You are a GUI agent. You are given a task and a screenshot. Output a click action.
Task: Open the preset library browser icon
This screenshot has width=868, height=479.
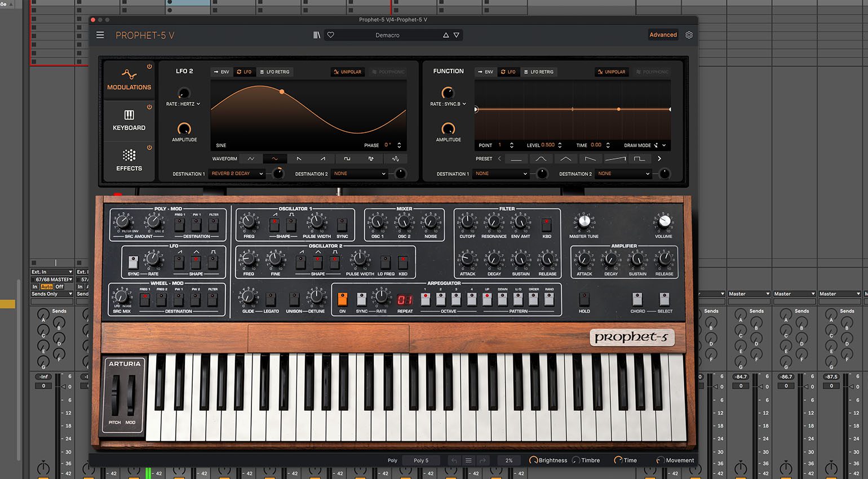[317, 35]
